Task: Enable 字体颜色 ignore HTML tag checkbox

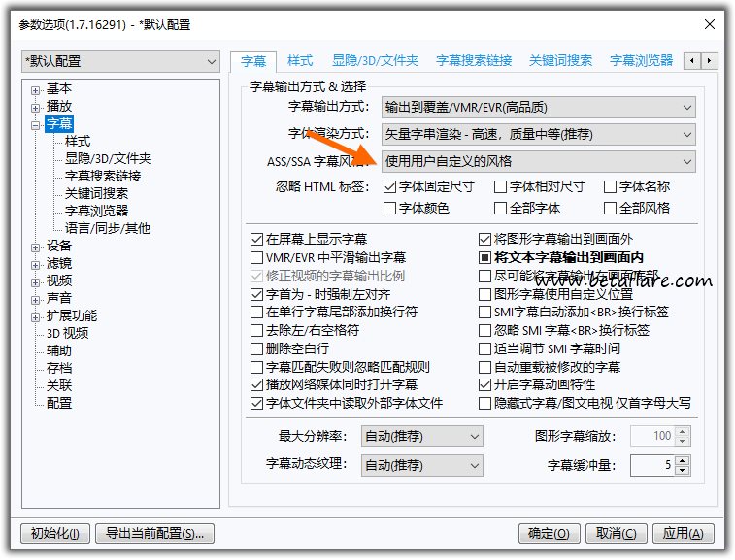Action: click(x=390, y=208)
